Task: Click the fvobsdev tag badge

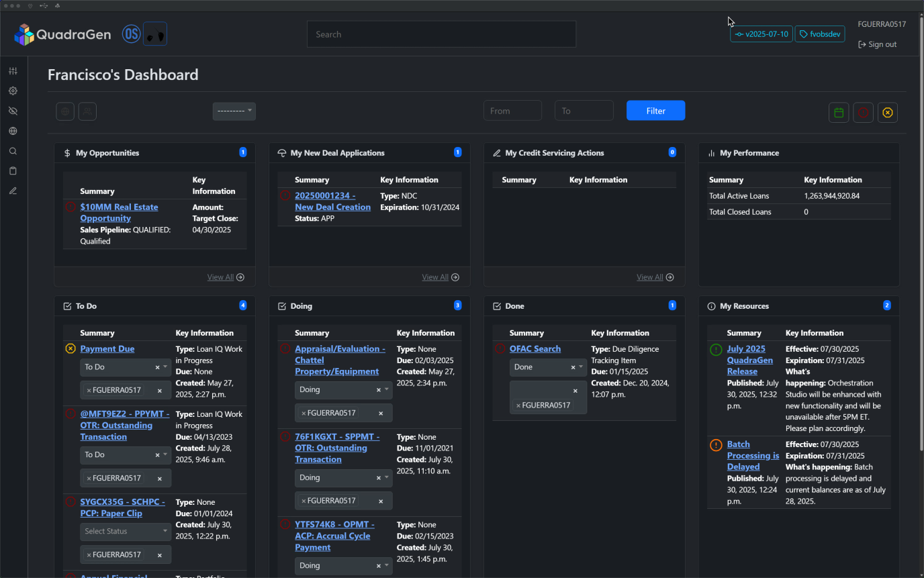Action: tap(820, 34)
